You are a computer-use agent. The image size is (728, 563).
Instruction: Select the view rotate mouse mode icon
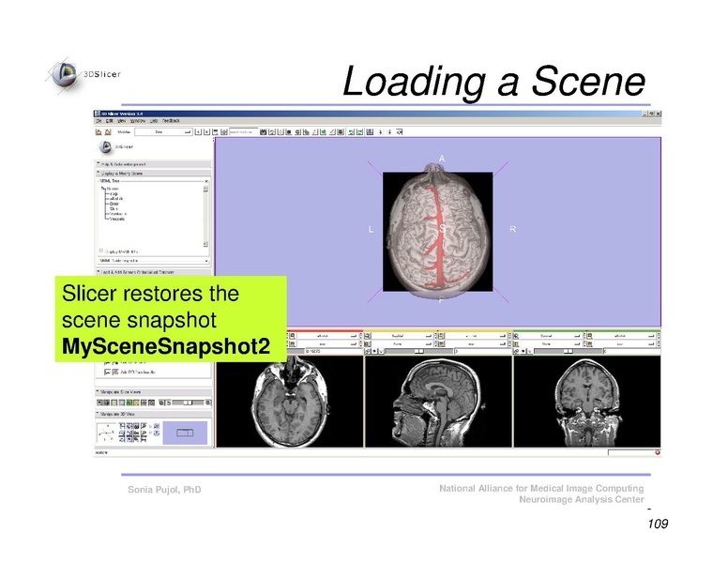click(399, 132)
